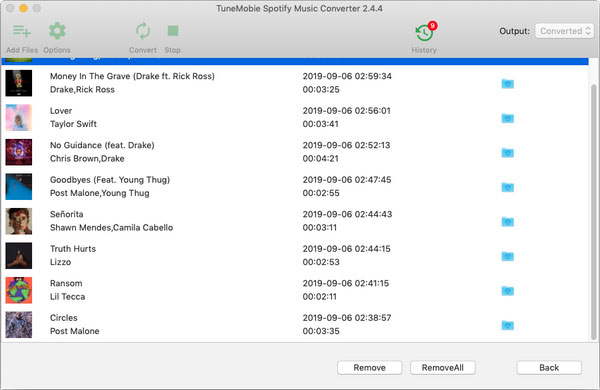Click the yellow minimize window button
The height and width of the screenshot is (390, 600).
(x=23, y=8)
